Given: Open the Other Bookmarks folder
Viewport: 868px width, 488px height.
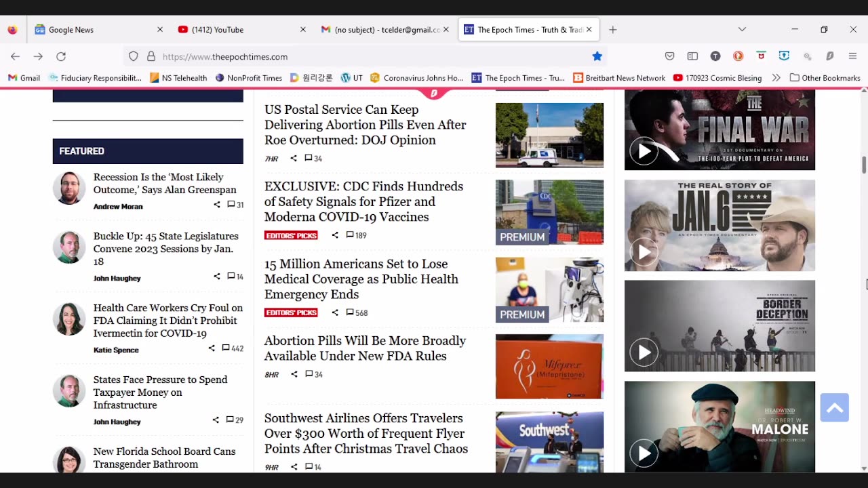Looking at the screenshot, I should pyautogui.click(x=825, y=78).
